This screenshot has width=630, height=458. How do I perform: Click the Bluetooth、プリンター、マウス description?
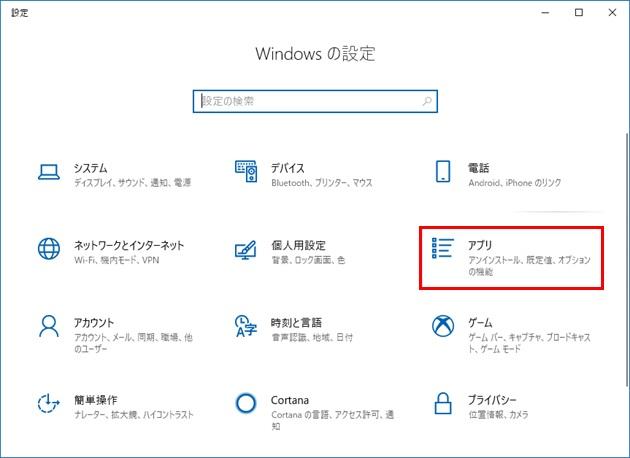[x=322, y=183]
